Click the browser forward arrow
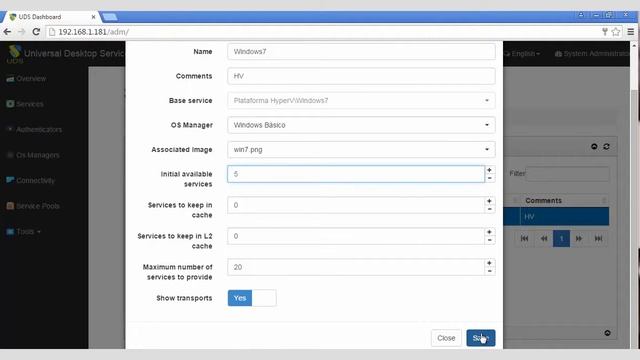 [x=21, y=32]
